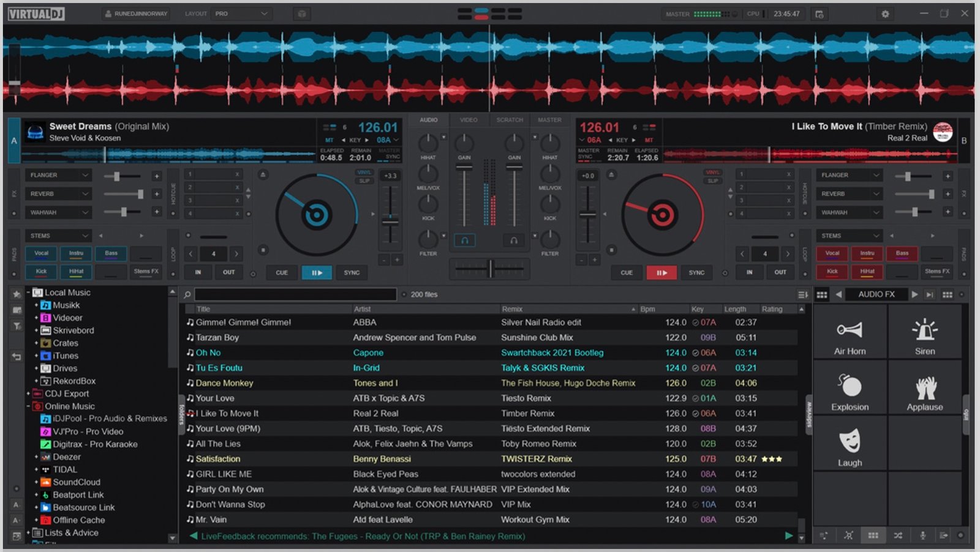The width and height of the screenshot is (980, 552).
Task: Open the Beatport Link source
Action: pyautogui.click(x=78, y=494)
